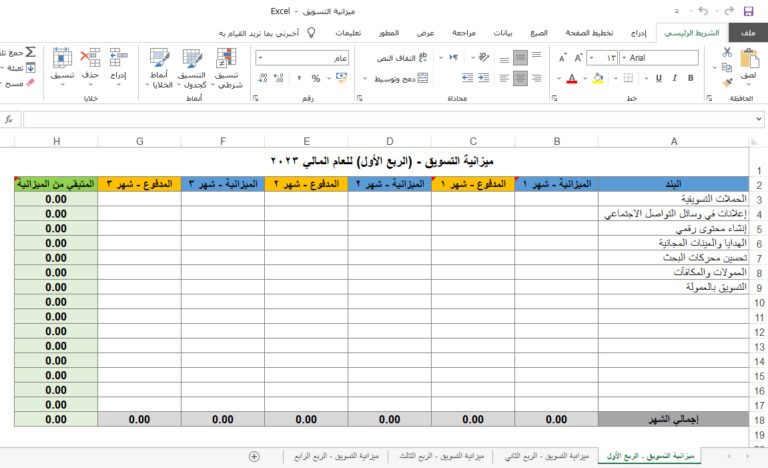Pick the yellow Fill Color swatch
768x468 pixels.
pos(598,78)
